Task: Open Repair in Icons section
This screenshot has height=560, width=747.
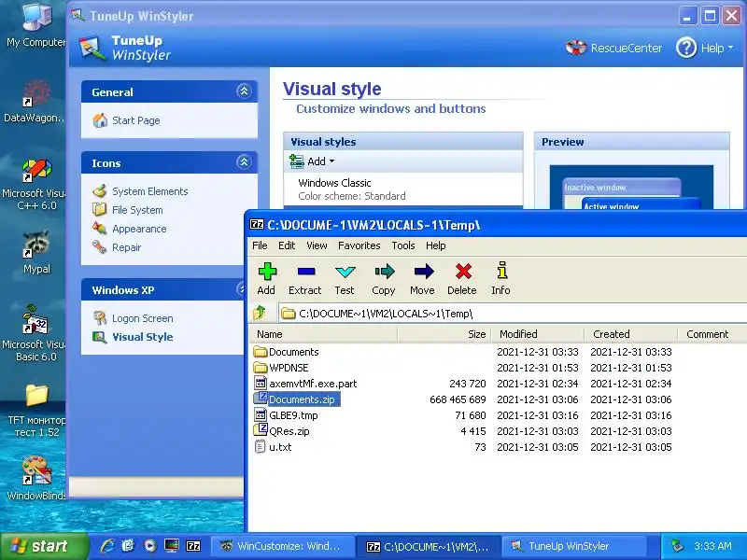Action: point(118,247)
